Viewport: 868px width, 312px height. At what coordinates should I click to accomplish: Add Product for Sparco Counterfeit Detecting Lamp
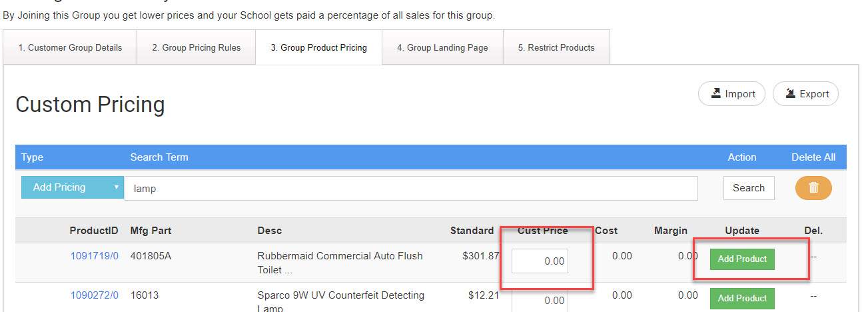point(742,299)
